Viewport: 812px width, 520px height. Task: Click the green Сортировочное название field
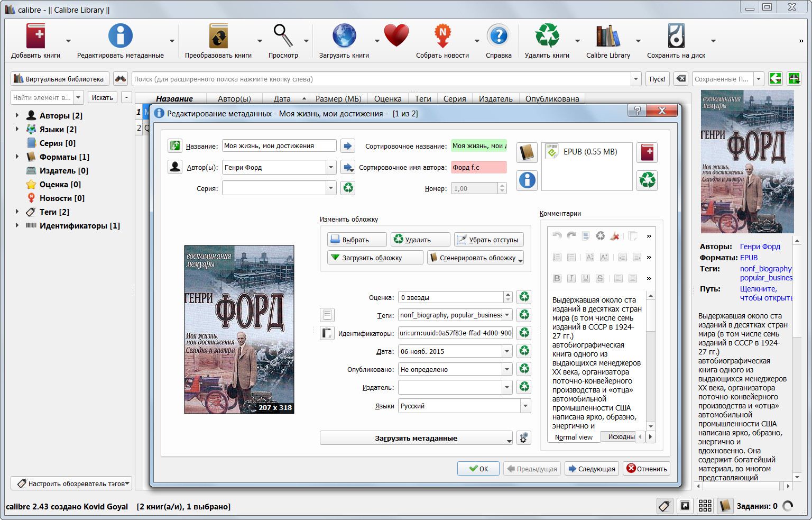pyautogui.click(x=478, y=145)
